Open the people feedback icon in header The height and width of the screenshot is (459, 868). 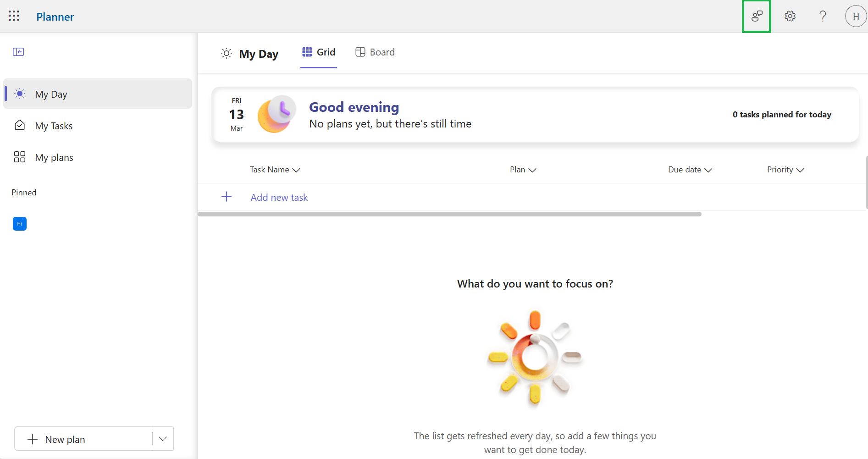coord(757,17)
